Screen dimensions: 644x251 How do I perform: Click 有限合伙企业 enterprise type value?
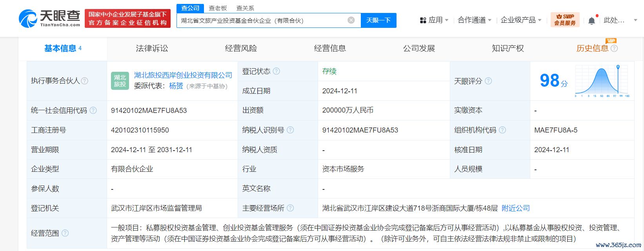pyautogui.click(x=132, y=169)
